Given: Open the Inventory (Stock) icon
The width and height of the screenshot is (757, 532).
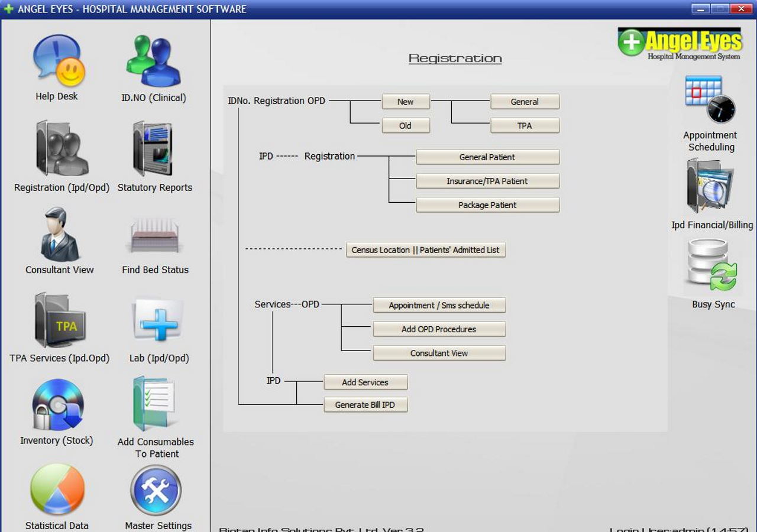Looking at the screenshot, I should click(x=57, y=405).
